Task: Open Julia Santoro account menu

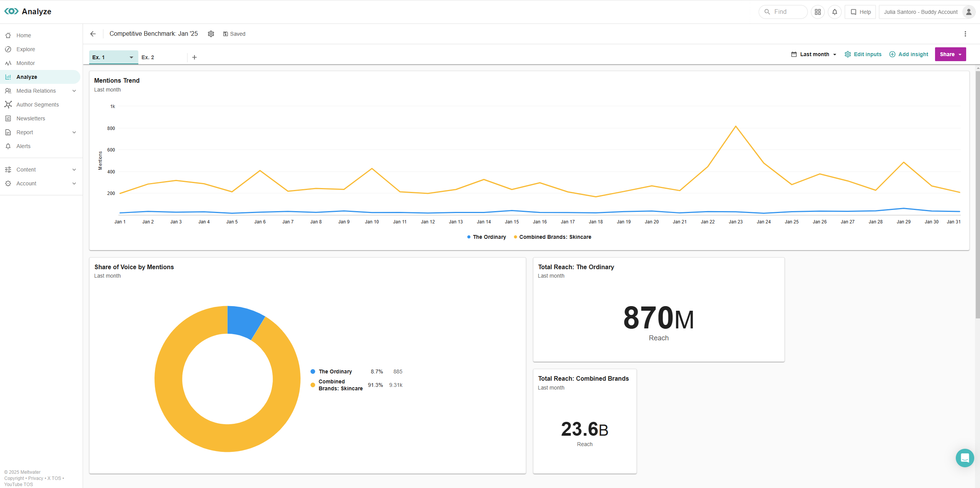Action: pos(927,12)
